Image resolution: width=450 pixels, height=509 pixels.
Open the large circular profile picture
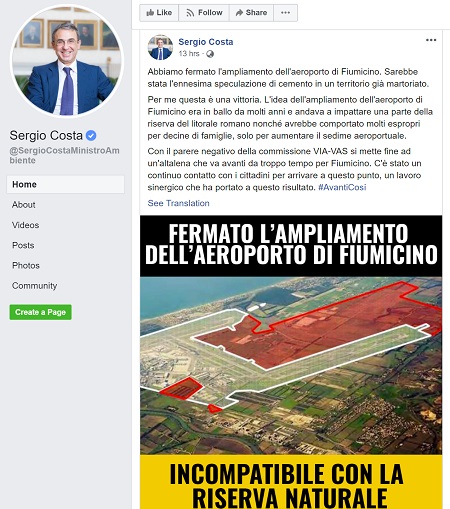click(67, 62)
